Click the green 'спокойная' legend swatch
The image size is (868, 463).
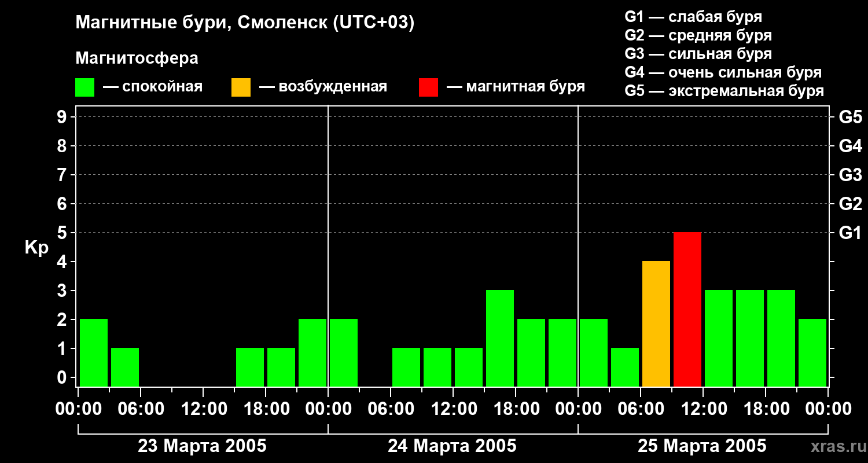pos(84,87)
